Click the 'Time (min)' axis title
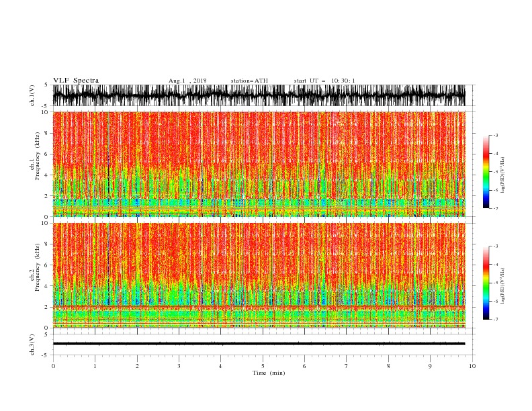The image size is (532, 411). [269, 373]
